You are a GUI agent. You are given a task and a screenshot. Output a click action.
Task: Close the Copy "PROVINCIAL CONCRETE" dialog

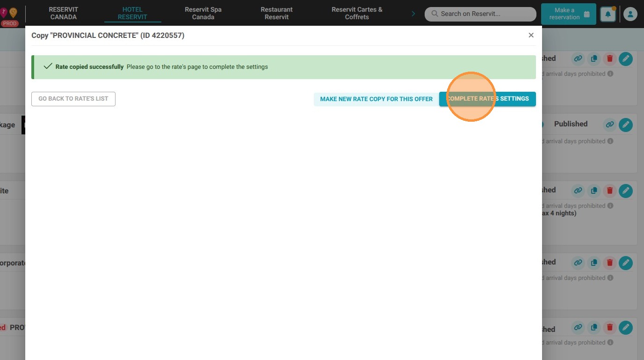pyautogui.click(x=531, y=35)
